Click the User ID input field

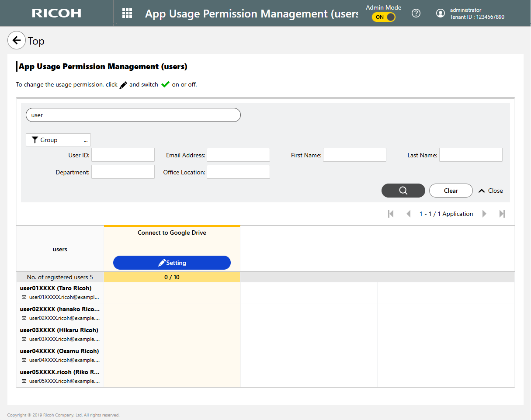click(123, 155)
